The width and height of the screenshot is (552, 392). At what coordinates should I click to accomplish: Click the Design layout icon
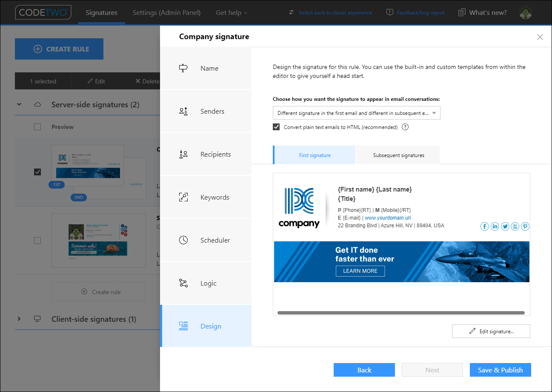[183, 326]
